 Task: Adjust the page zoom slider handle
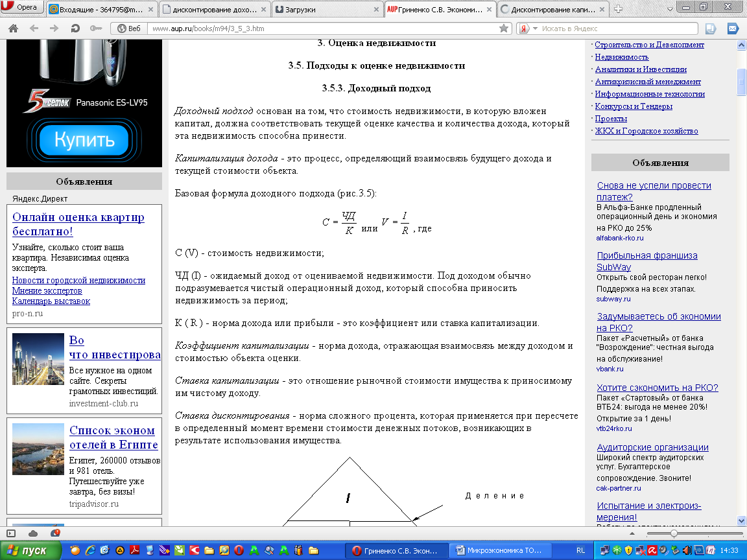click(674, 533)
